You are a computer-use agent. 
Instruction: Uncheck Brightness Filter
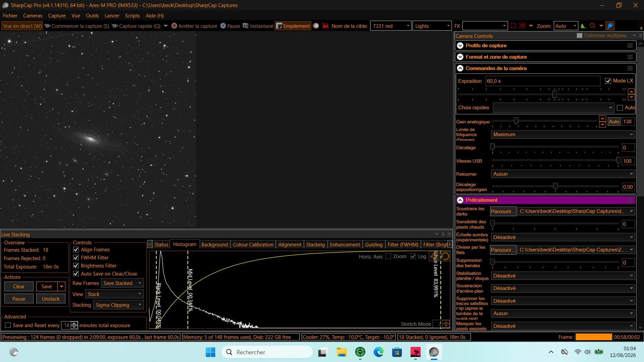coord(76,265)
